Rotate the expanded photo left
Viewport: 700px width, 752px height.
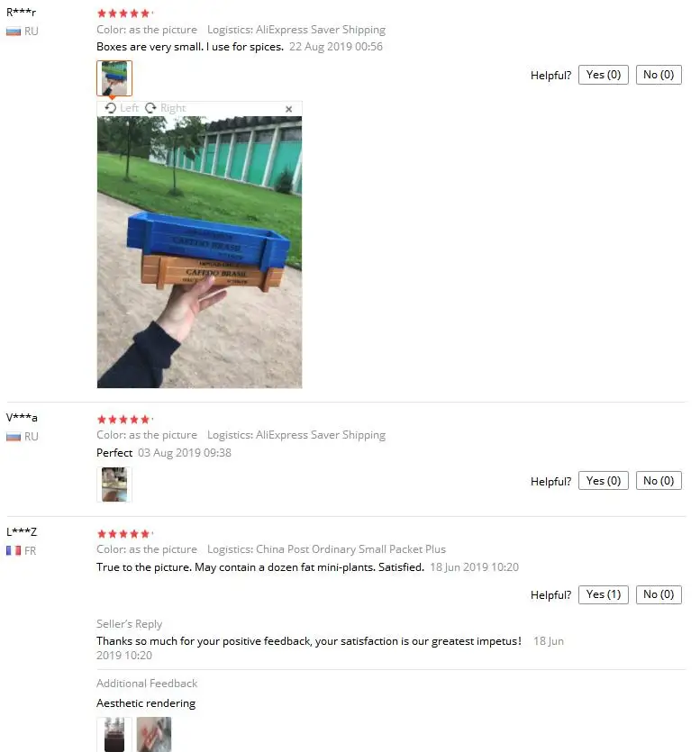[122, 108]
